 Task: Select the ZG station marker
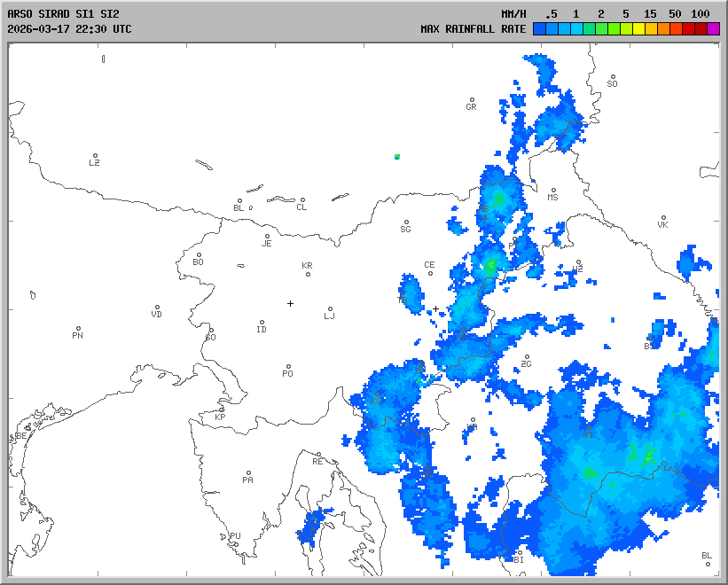[527, 357]
